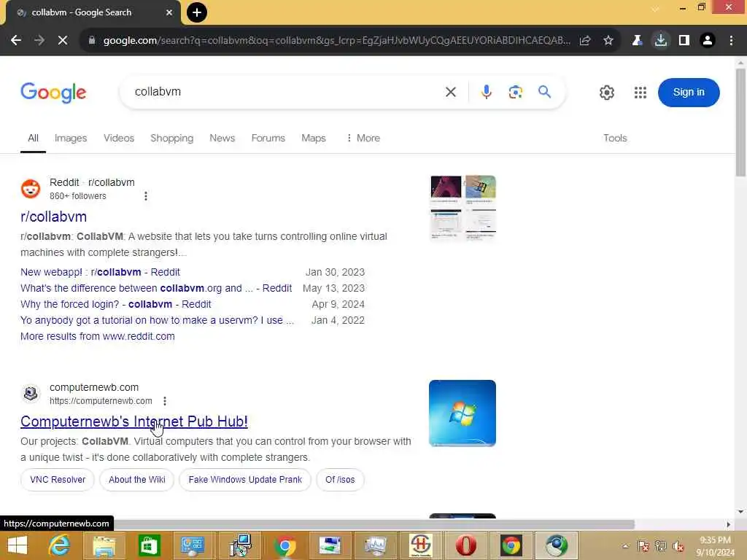This screenshot has width=747, height=560.
Task: Open the Windows Start button
Action: tap(18, 545)
